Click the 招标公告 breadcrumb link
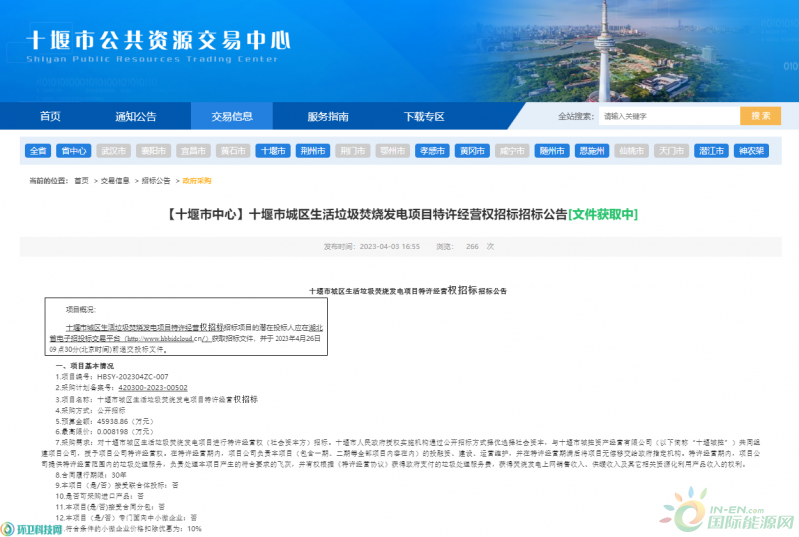Image resolution: width=799 pixels, height=537 pixels. pyautogui.click(x=155, y=181)
